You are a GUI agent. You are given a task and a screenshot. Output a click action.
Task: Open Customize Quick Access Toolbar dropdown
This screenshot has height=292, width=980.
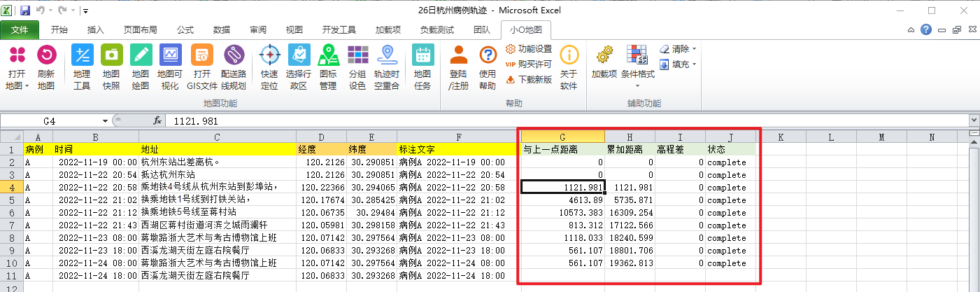point(85,11)
